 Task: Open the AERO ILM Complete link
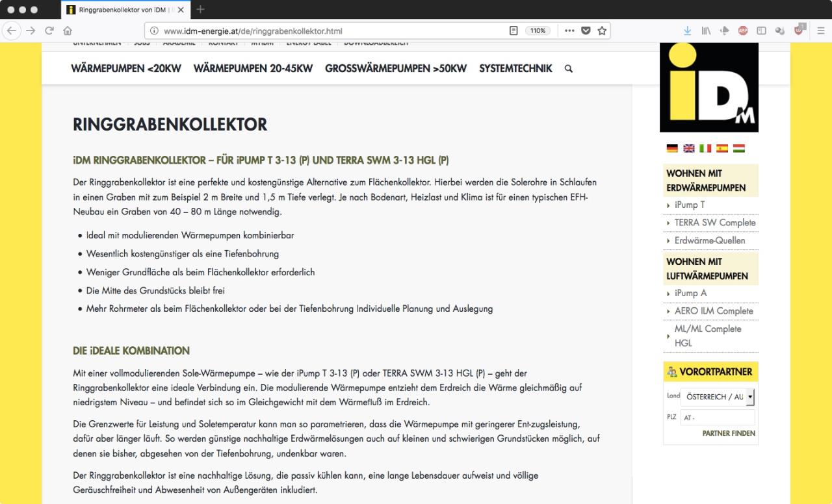[x=714, y=311]
